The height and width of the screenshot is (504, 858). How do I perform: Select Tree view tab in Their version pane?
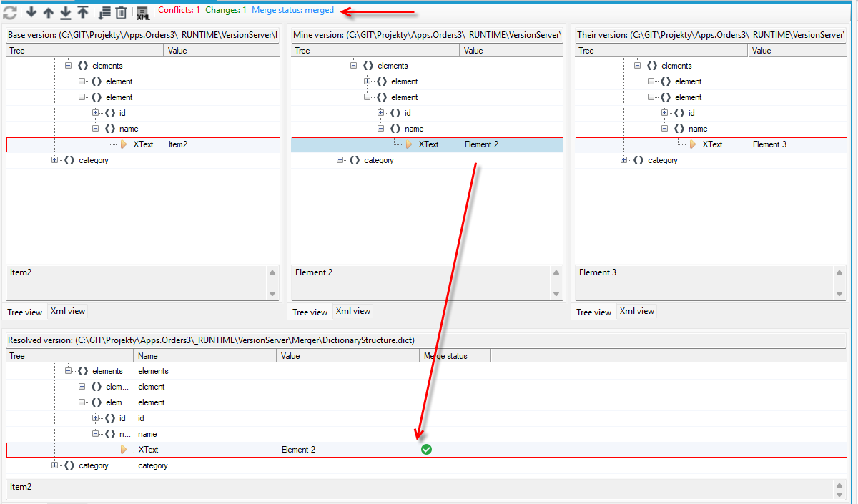coord(594,312)
